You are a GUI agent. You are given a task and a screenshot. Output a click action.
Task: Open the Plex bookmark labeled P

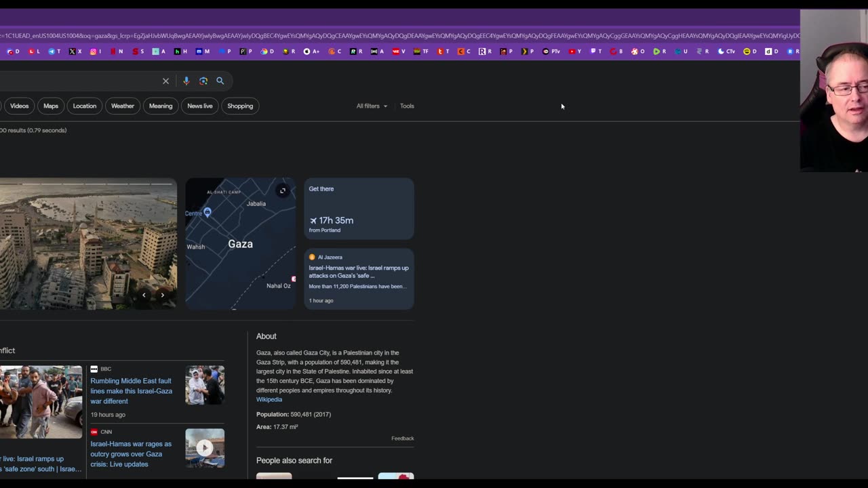pyautogui.click(x=527, y=52)
